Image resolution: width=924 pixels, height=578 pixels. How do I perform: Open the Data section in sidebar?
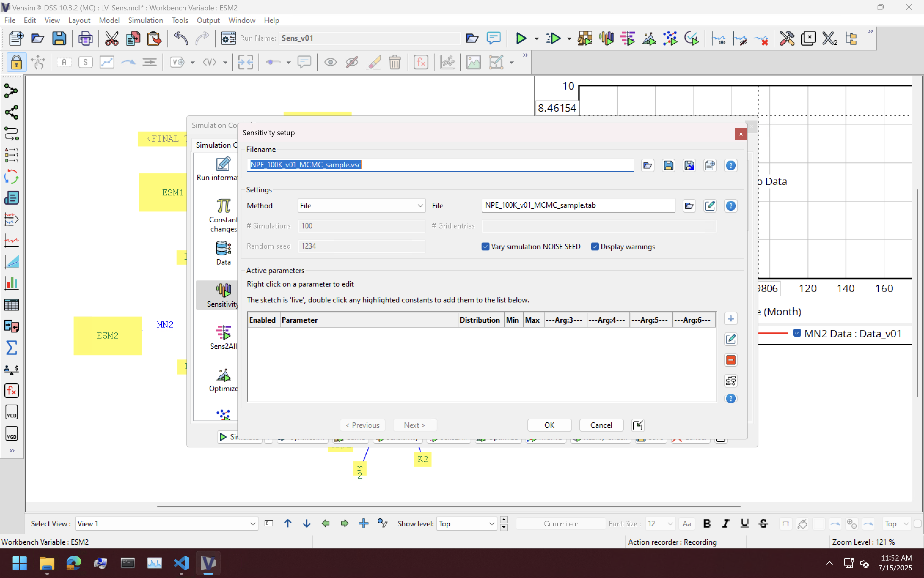(223, 253)
